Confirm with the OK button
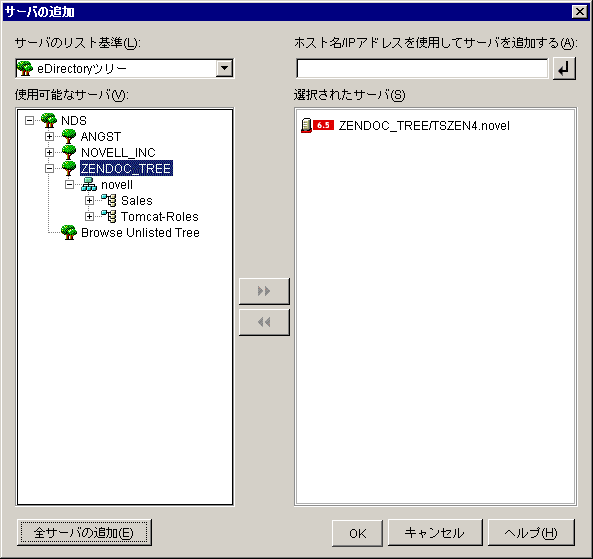Image resolution: width=593 pixels, height=559 pixels. (357, 533)
